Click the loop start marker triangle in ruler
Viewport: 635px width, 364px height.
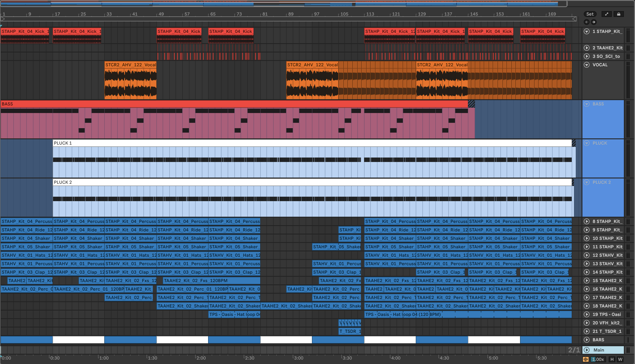click(3, 19)
